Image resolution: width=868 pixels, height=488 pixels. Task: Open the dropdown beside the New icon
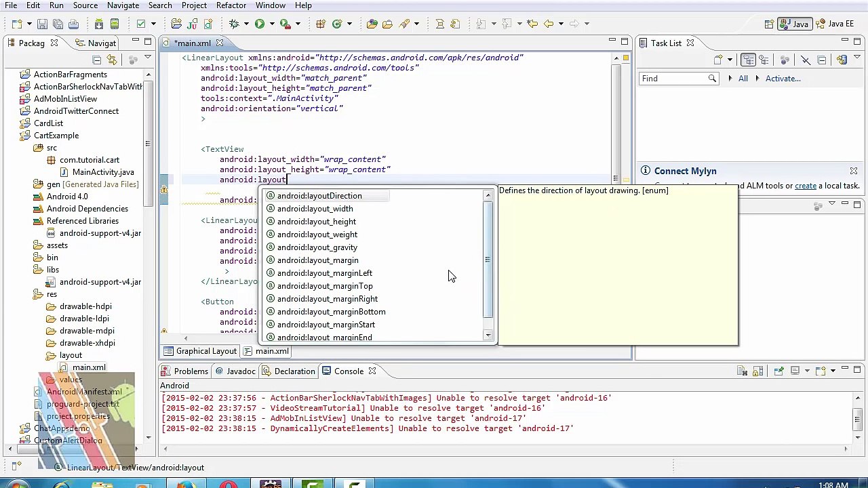(x=28, y=24)
